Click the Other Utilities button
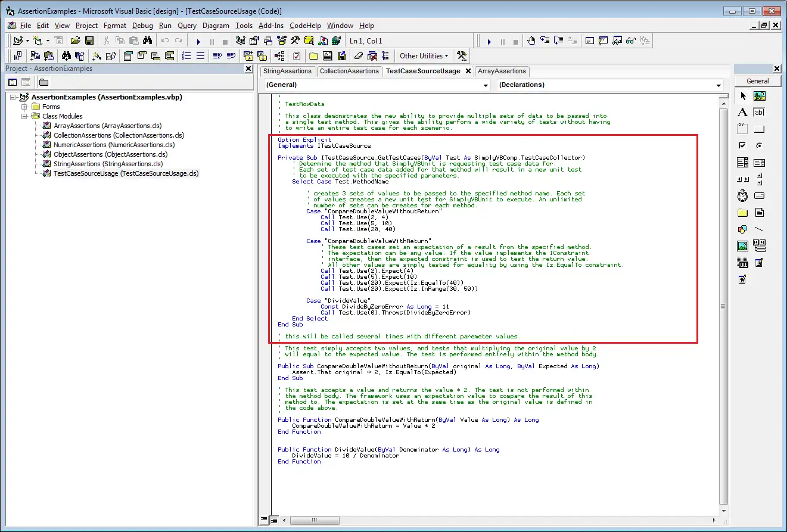The width and height of the screenshot is (787, 532). click(x=424, y=56)
